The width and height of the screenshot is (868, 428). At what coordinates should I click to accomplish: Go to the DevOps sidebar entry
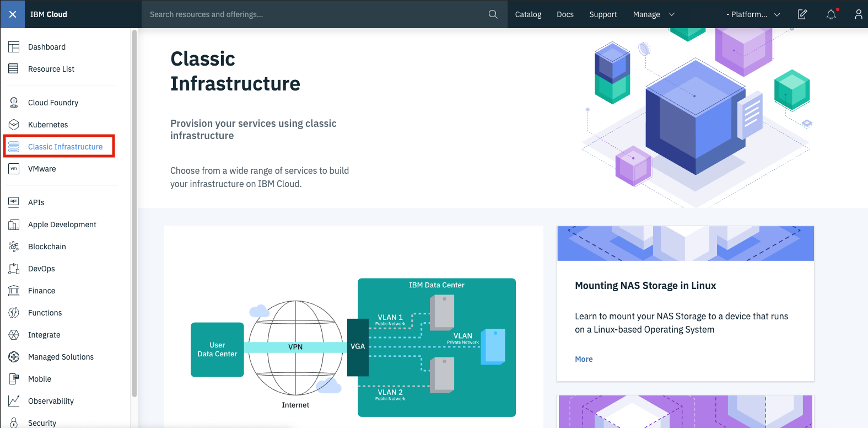click(x=41, y=269)
